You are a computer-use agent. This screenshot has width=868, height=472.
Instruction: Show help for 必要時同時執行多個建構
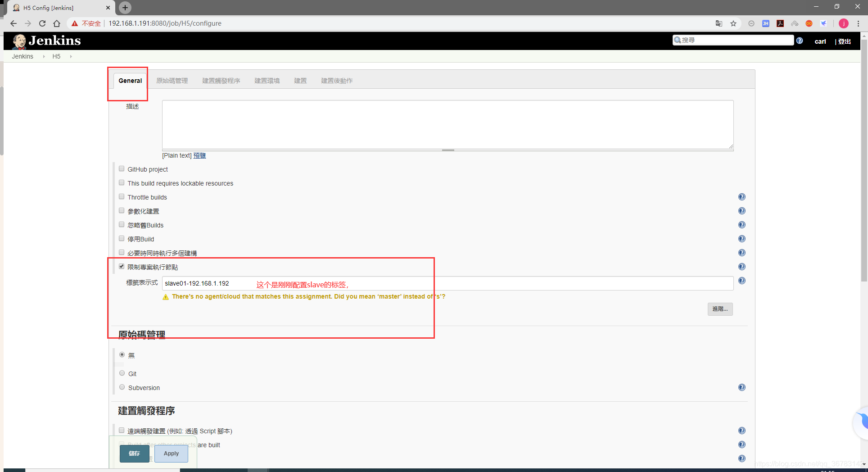pyautogui.click(x=742, y=253)
